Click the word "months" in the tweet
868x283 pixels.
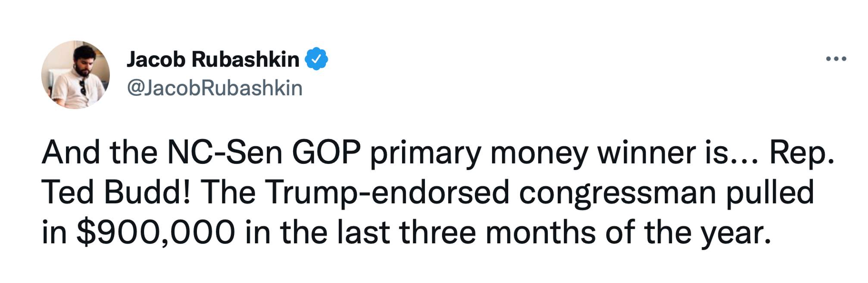[x=540, y=233]
